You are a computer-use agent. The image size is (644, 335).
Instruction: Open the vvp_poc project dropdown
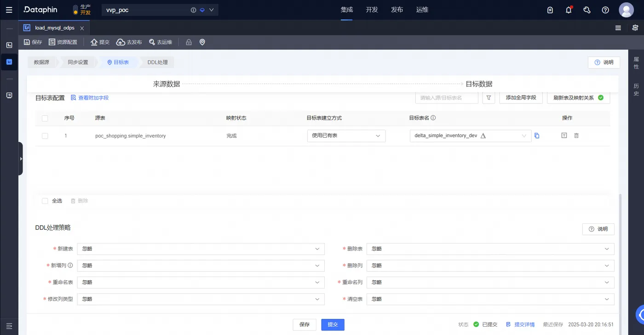pyautogui.click(x=160, y=10)
